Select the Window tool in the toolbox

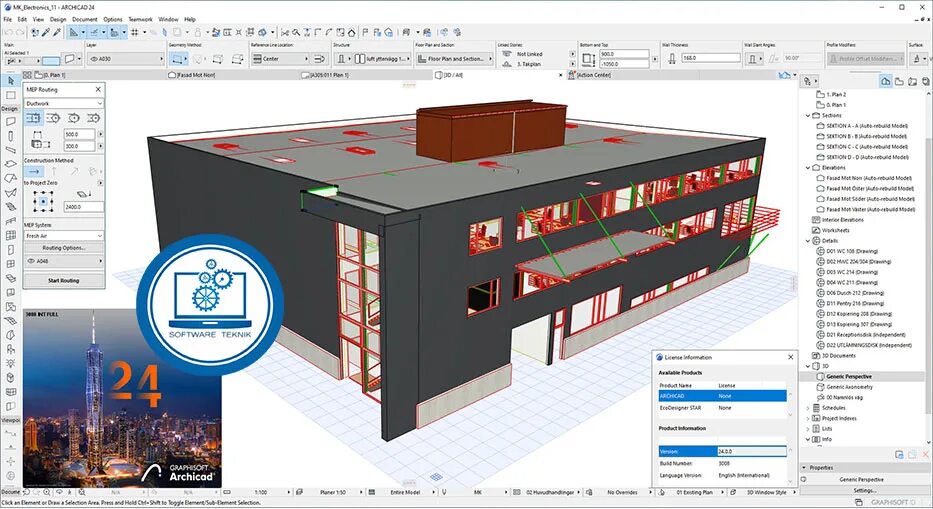(11, 264)
